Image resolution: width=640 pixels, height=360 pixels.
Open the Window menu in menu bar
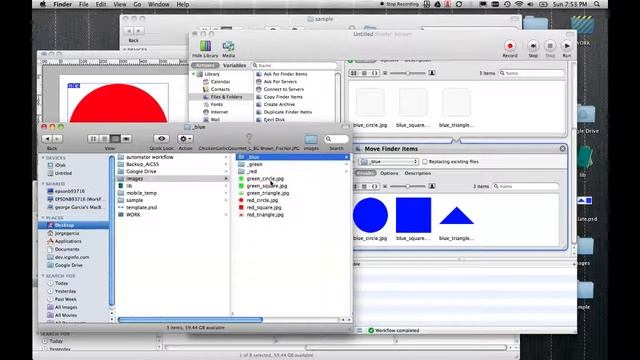click(x=158, y=4)
